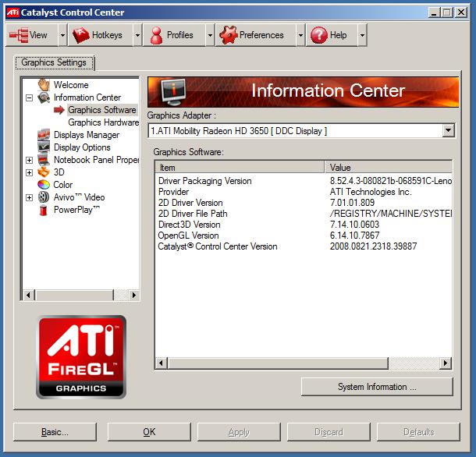Click software list scroll left arrow

(x=162, y=363)
